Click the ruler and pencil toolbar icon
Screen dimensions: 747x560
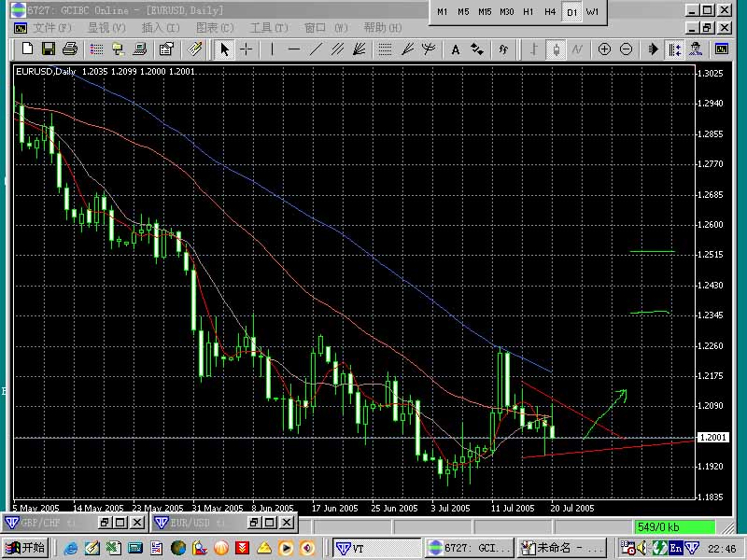194,49
